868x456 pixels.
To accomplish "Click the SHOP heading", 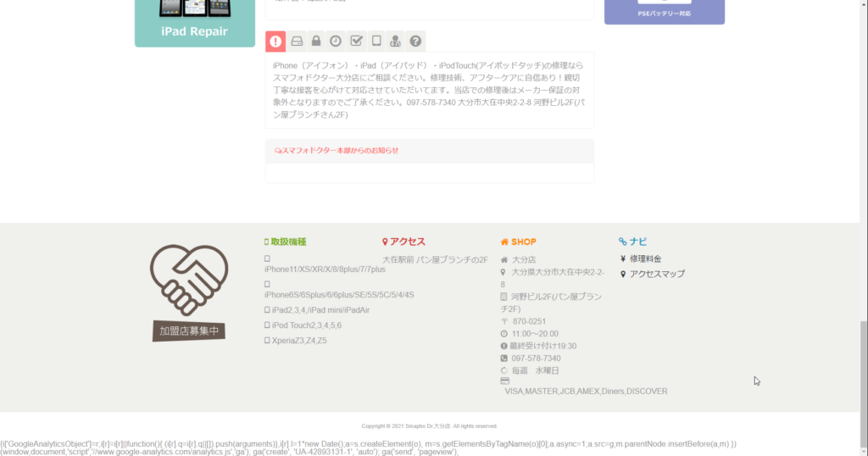I will pos(524,242).
